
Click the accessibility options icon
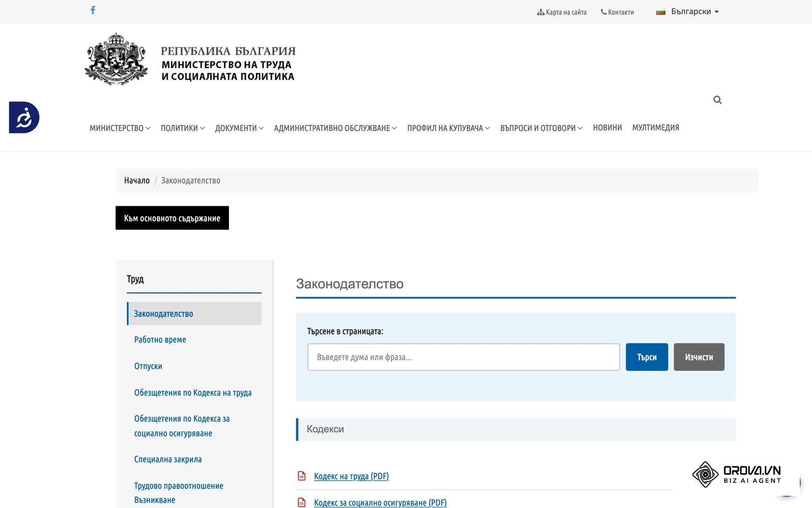pos(24,117)
